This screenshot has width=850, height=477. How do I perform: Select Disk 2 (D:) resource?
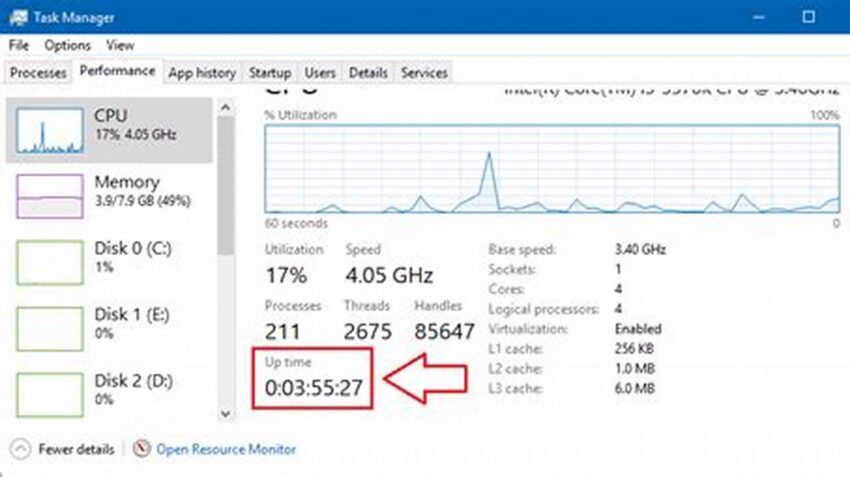click(109, 395)
